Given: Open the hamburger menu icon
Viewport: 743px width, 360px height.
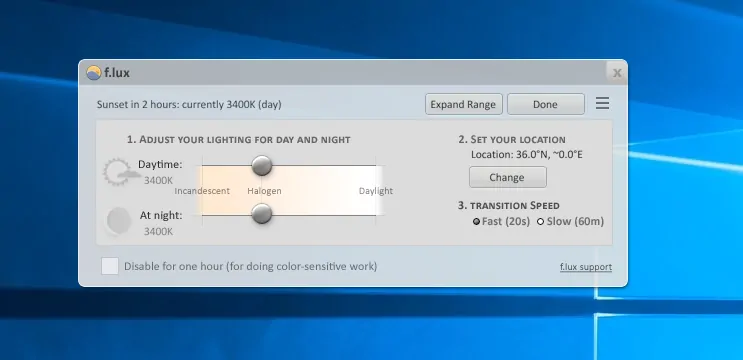Looking at the screenshot, I should [602, 103].
